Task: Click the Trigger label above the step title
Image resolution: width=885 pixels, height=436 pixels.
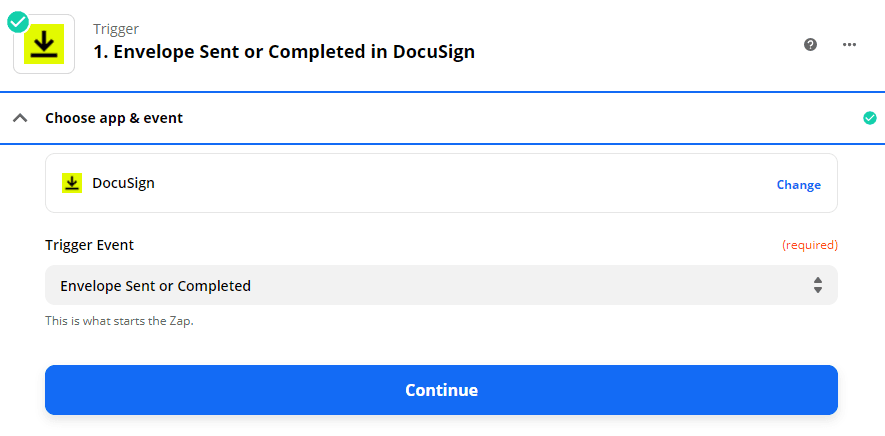Action: point(116,29)
